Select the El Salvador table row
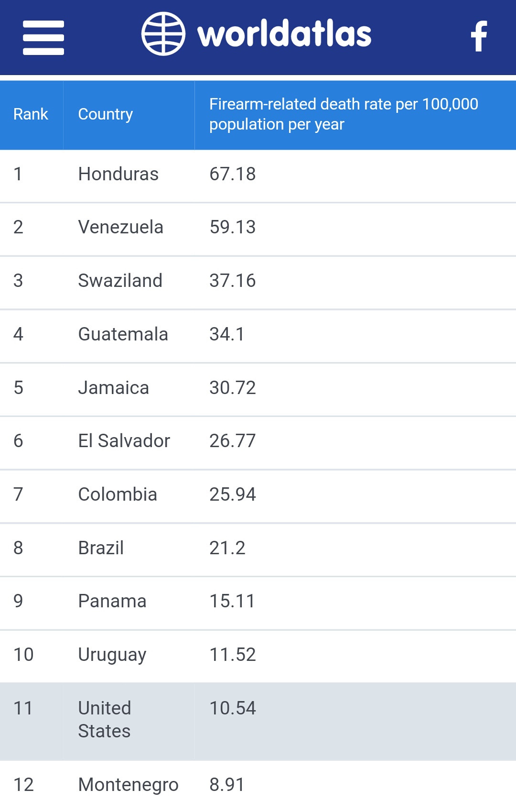Viewport: 516px width, 812px height. click(258, 441)
